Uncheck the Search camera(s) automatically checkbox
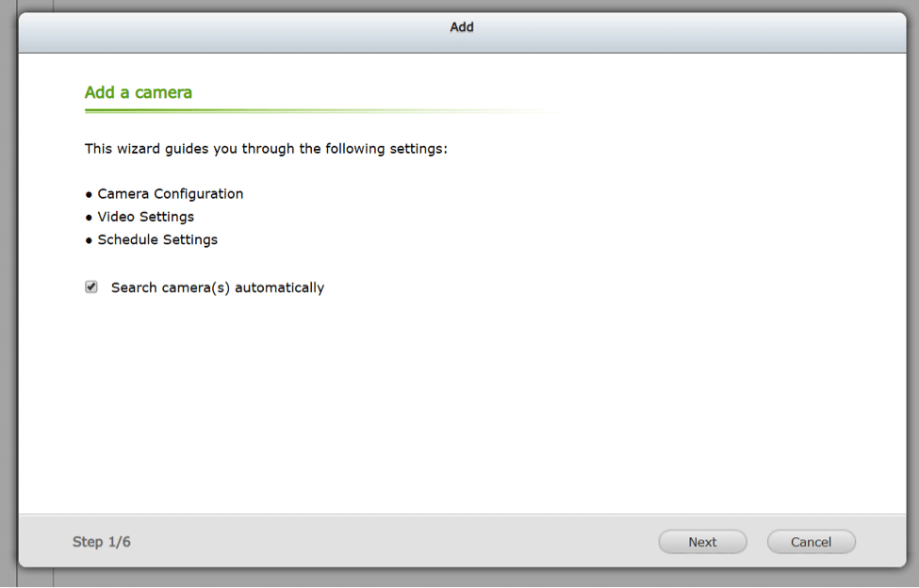Image resolution: width=919 pixels, height=588 pixels. click(90, 287)
